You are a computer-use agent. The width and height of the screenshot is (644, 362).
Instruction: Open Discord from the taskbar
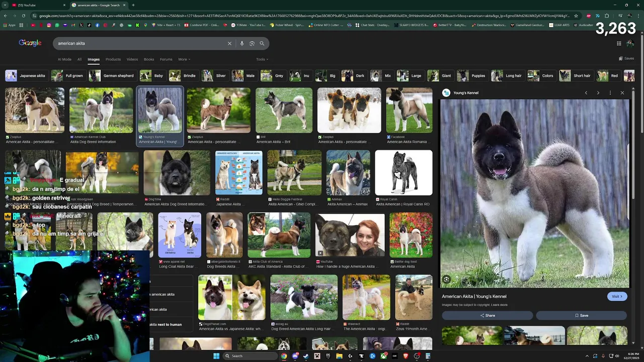(x=295, y=356)
